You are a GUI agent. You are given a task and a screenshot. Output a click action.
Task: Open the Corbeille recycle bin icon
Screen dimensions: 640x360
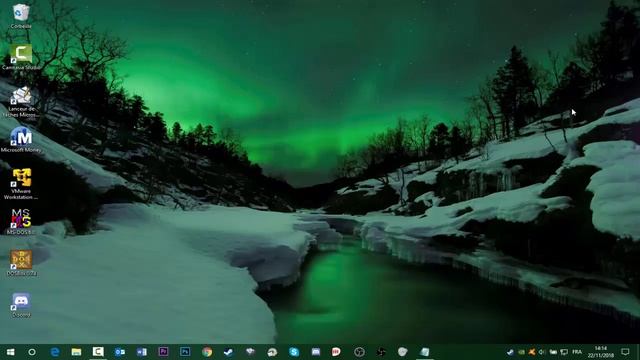21,16
